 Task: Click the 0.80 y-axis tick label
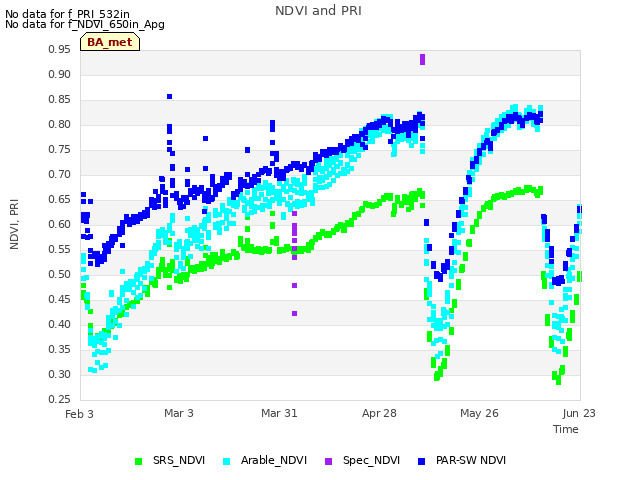coord(59,124)
